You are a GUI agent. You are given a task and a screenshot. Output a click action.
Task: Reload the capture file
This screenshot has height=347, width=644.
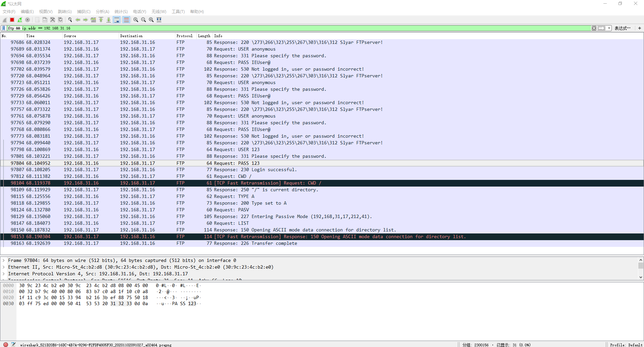click(60, 20)
